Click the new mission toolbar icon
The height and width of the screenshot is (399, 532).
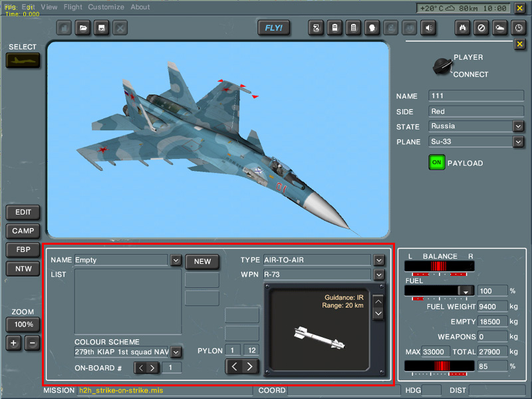64,28
